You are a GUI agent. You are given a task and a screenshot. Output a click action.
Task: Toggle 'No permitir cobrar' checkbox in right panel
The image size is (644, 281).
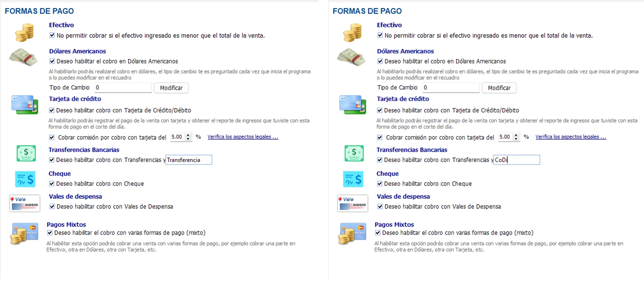(380, 35)
